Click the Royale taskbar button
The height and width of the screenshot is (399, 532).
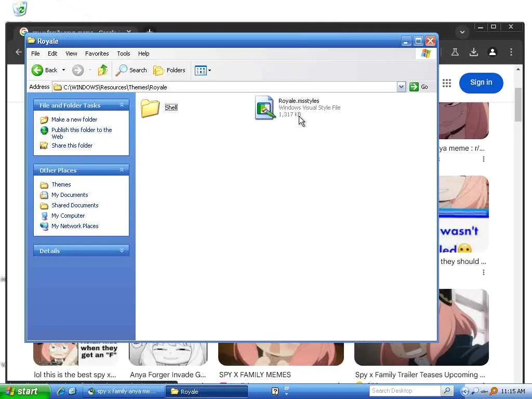207,392
